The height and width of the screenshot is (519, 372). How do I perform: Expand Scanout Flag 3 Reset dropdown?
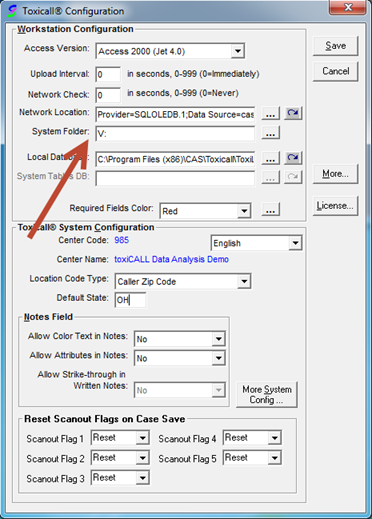click(142, 478)
